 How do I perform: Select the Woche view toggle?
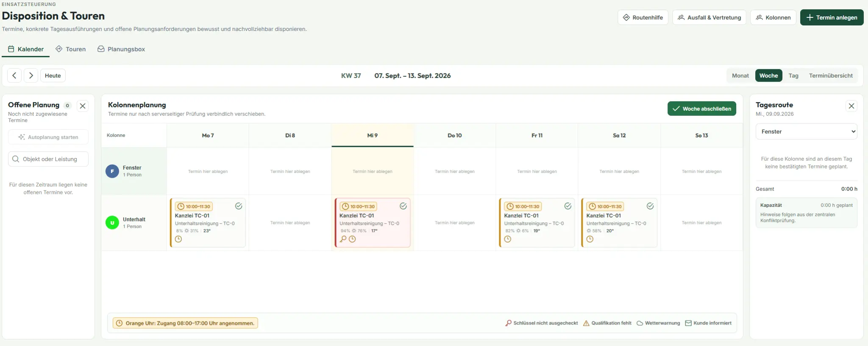pyautogui.click(x=768, y=75)
